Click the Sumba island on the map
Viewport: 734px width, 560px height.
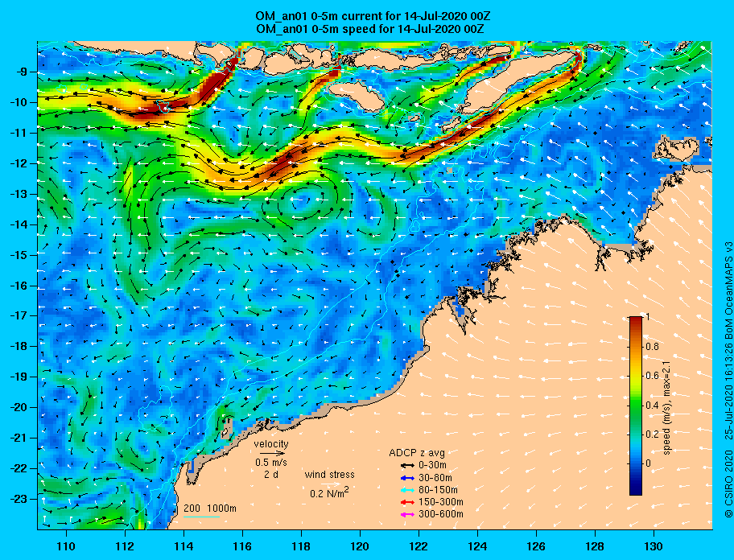pos(357,94)
